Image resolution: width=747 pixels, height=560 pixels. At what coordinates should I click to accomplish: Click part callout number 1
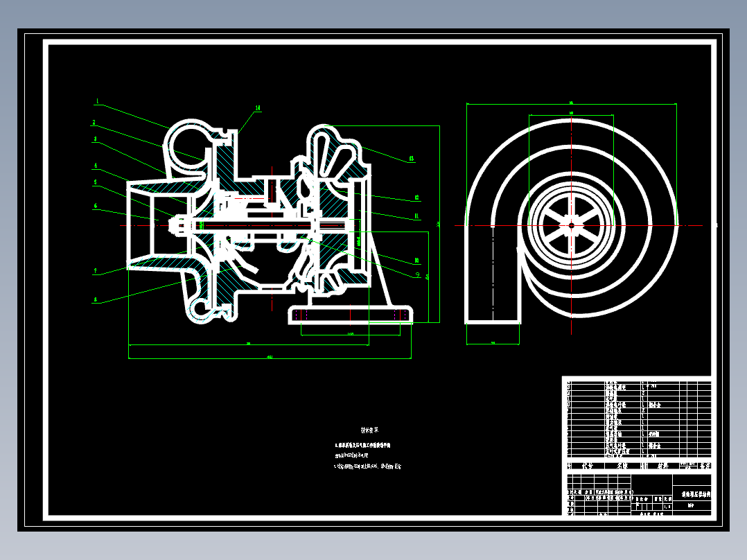(97, 101)
